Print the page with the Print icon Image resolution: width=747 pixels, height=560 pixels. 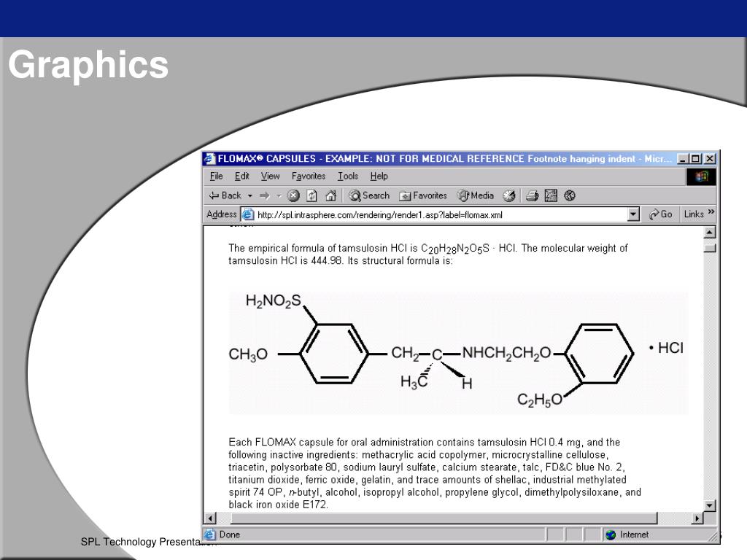tap(532, 195)
